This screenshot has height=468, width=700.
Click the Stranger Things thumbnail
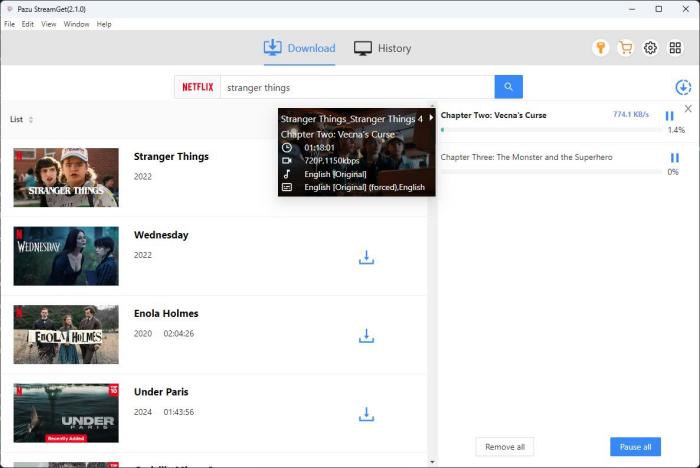point(66,177)
